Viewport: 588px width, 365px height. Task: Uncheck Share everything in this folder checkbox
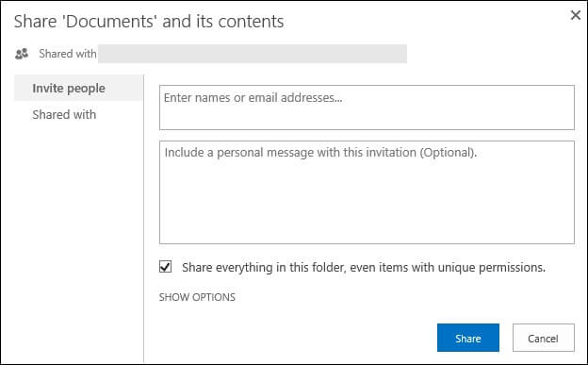click(166, 267)
